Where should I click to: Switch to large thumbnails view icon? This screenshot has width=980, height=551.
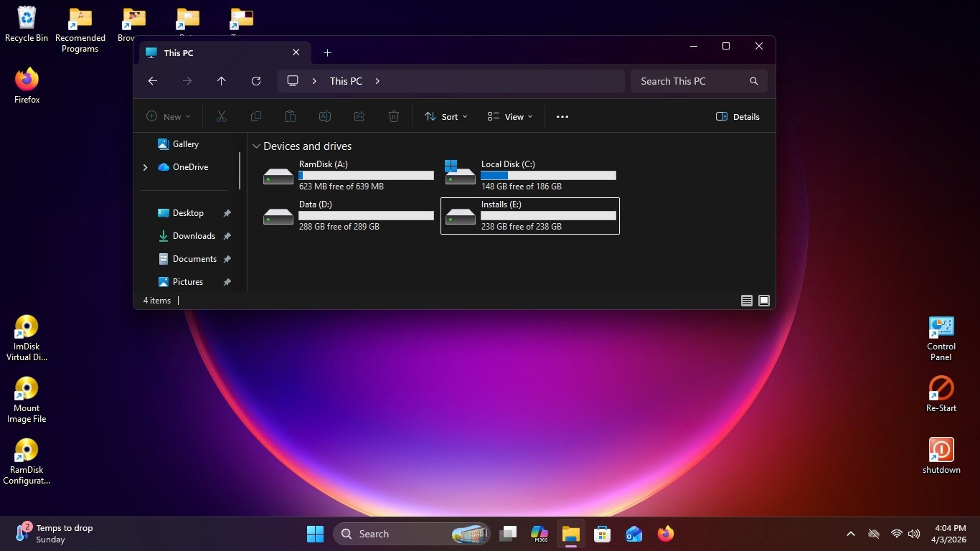764,301
